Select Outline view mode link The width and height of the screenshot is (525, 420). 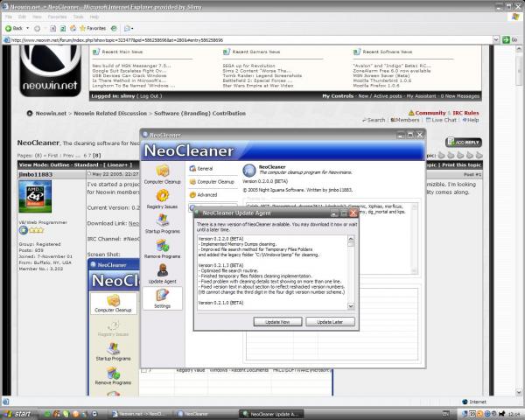click(59, 164)
